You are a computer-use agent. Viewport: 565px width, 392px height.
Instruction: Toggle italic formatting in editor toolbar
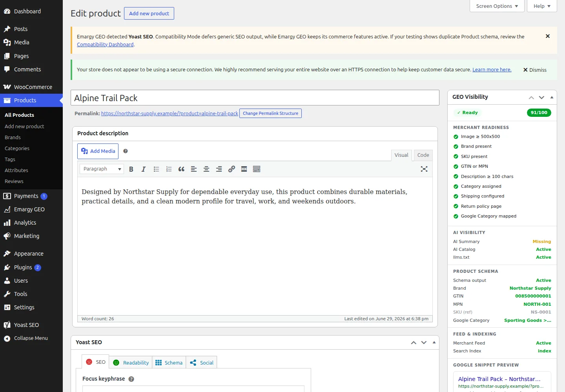click(144, 169)
